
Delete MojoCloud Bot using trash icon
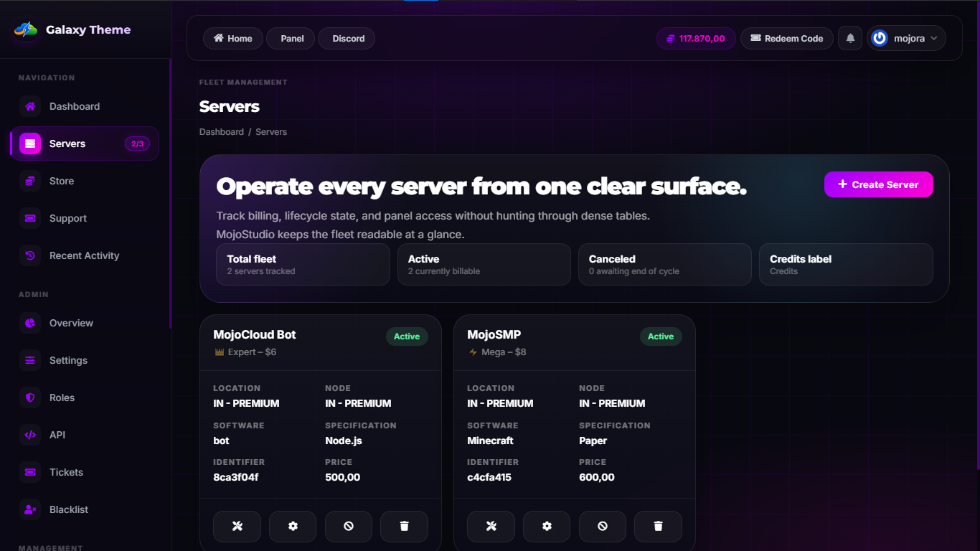(x=404, y=526)
